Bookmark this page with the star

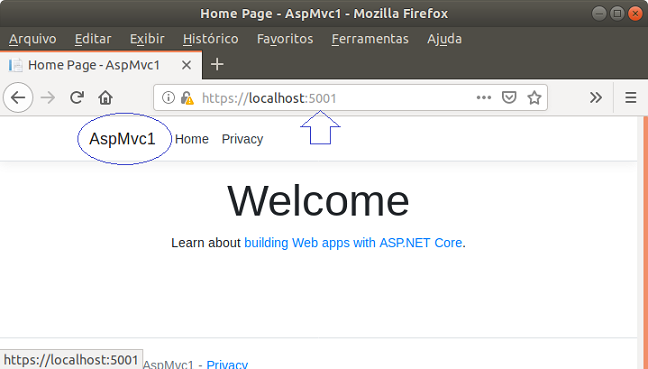534,98
